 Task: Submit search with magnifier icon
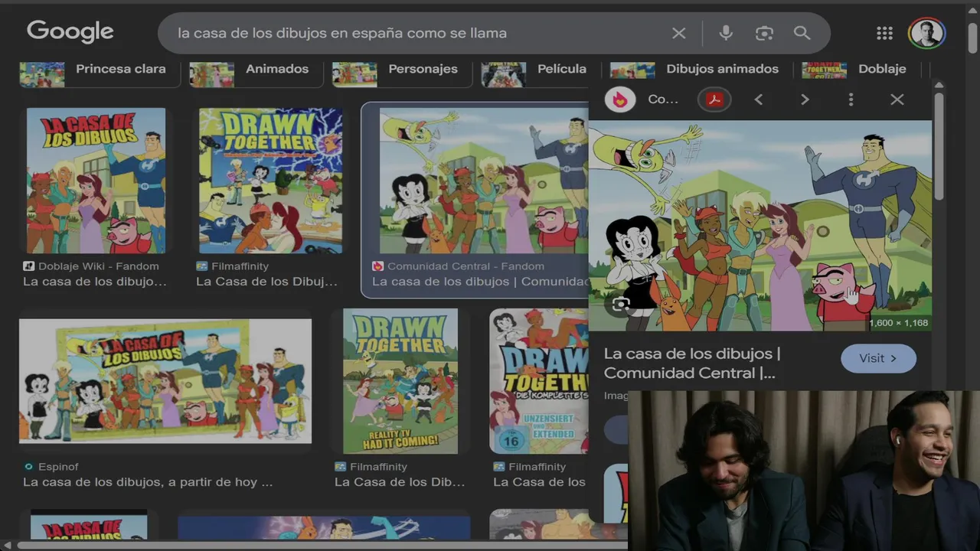click(x=802, y=33)
